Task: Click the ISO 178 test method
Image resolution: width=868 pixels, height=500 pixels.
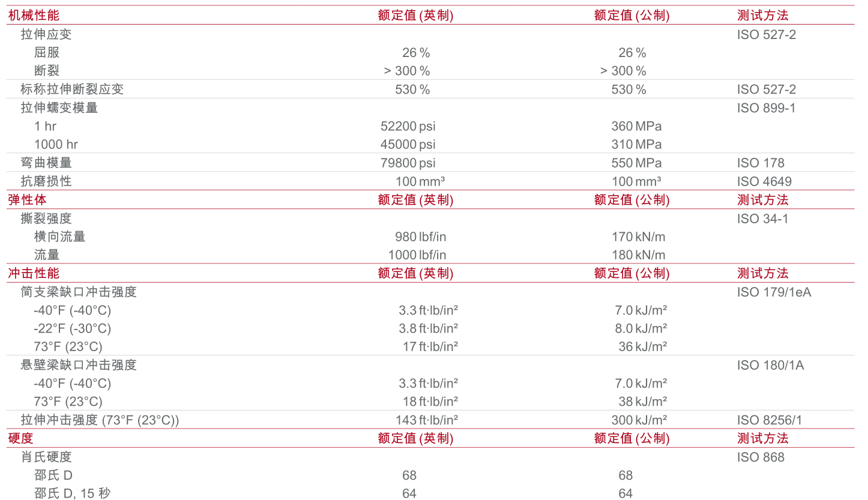Action: coord(761,163)
